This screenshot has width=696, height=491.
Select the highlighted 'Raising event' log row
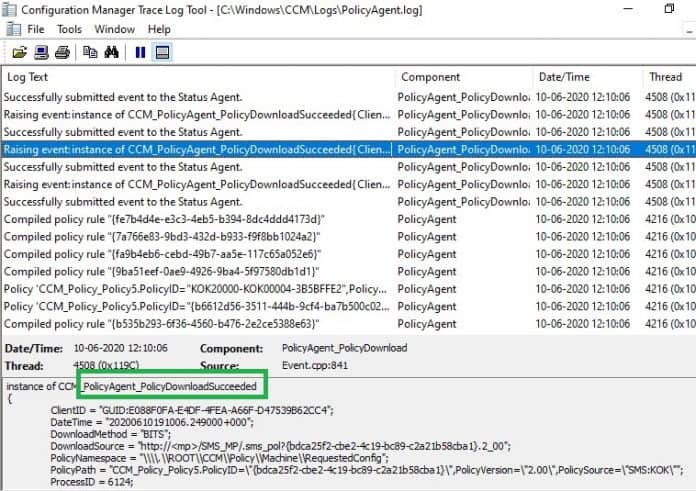(349, 150)
